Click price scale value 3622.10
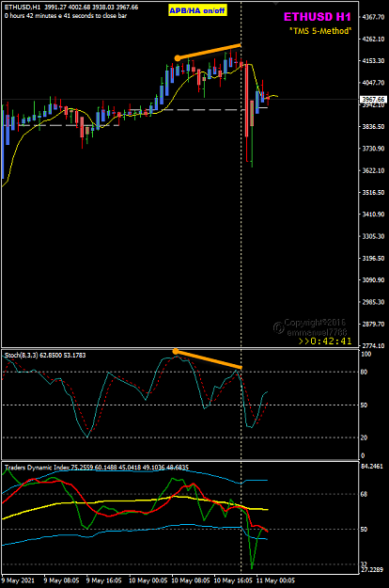Viewport: 389px width, 588px height. [373, 170]
